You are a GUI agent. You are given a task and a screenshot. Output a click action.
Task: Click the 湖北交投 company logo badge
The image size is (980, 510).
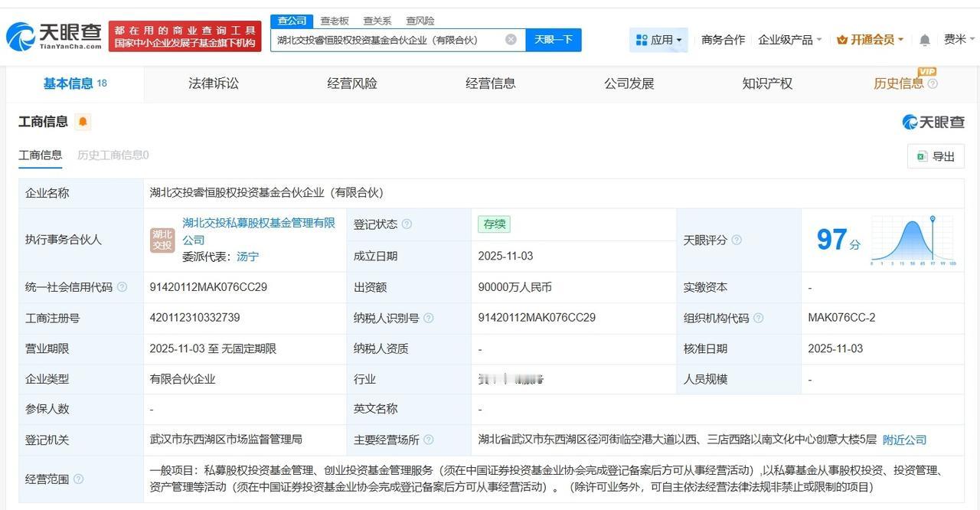click(x=162, y=240)
